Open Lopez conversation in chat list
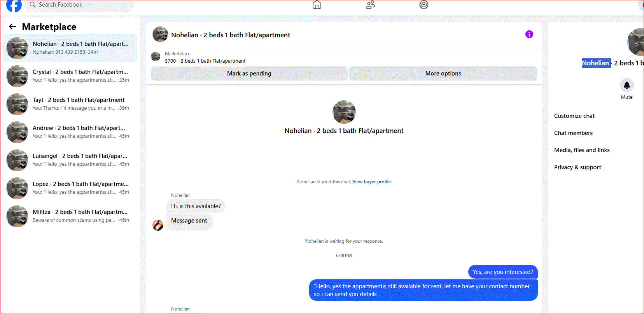Viewport: 644px width, 314px height. (x=70, y=188)
